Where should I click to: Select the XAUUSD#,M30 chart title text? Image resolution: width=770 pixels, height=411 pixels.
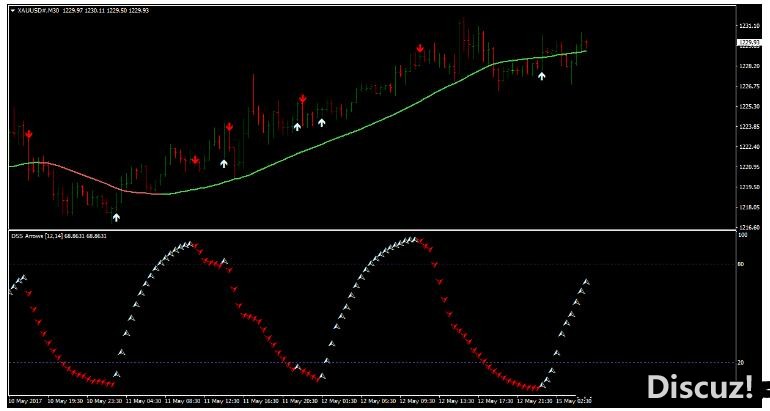(x=38, y=10)
